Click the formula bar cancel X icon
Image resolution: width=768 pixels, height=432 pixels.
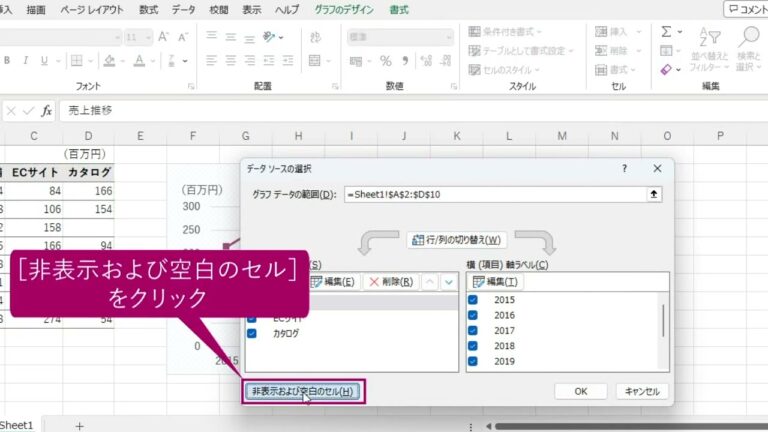pyautogui.click(x=11, y=111)
